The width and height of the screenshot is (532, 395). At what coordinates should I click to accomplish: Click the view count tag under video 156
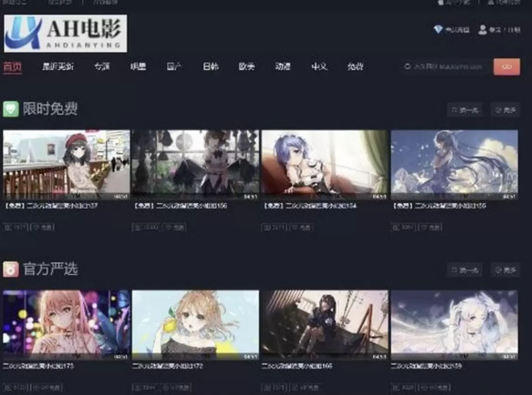[146, 227]
